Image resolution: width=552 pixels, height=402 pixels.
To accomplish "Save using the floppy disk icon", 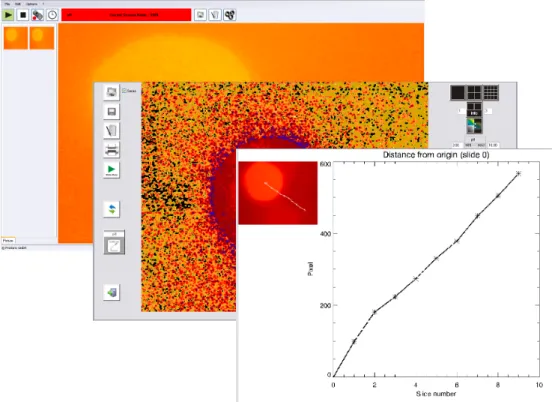I will coord(112,112).
